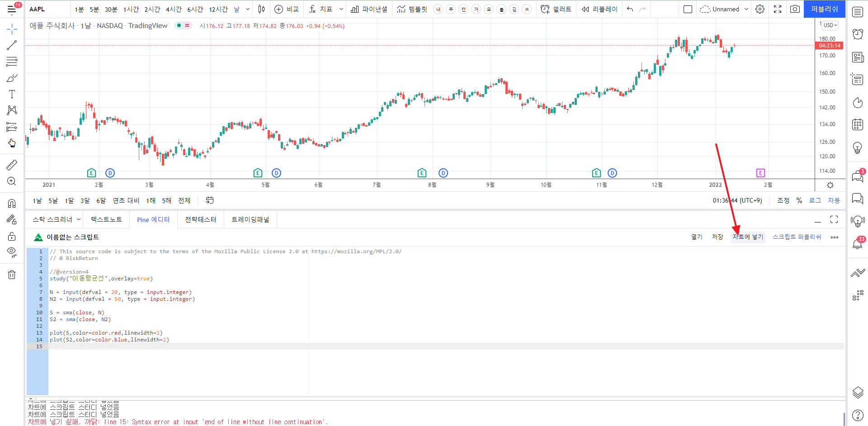Toggle stay in drawing mode
This screenshot has height=426, width=868.
point(12,220)
